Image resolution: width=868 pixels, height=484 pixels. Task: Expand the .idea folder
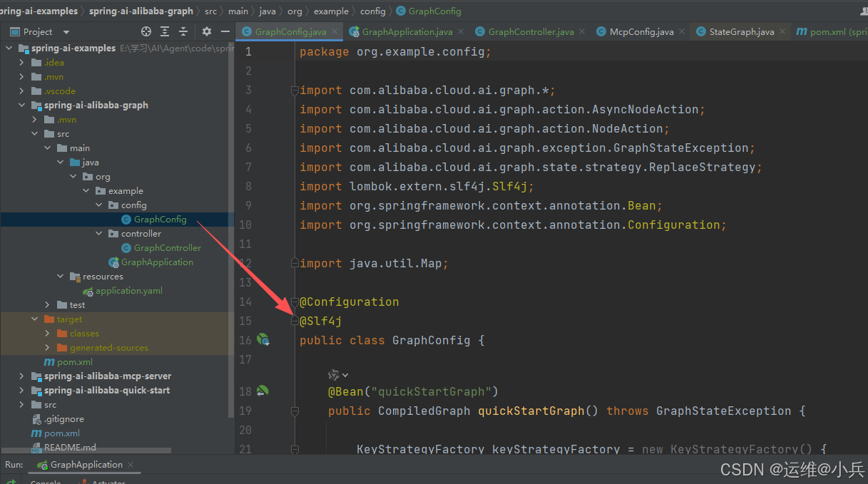point(22,62)
